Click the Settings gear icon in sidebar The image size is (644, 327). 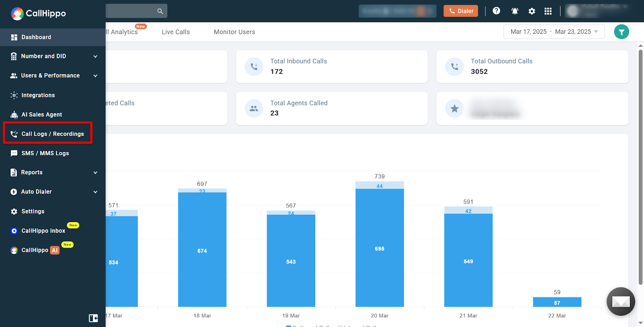[x=14, y=212]
